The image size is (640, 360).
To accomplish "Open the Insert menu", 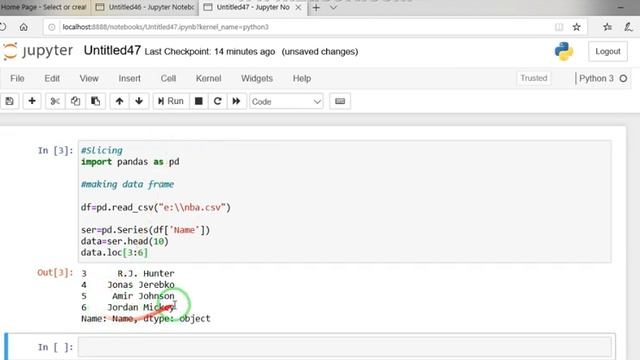I will coord(129,78).
